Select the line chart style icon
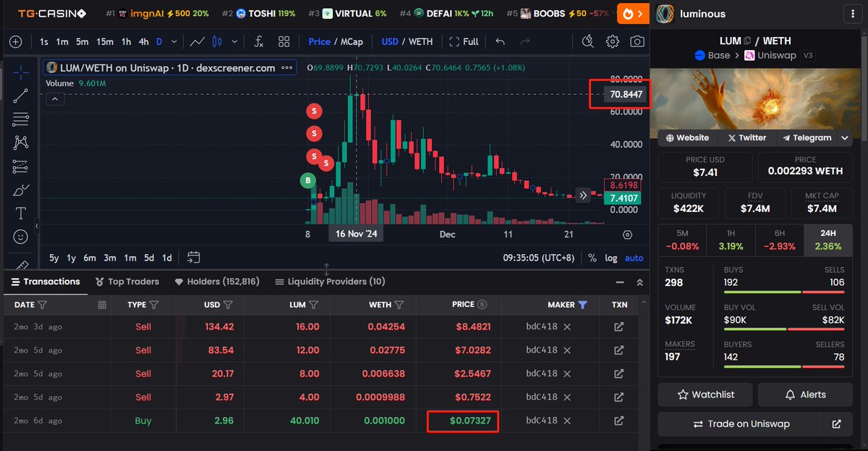 197,41
